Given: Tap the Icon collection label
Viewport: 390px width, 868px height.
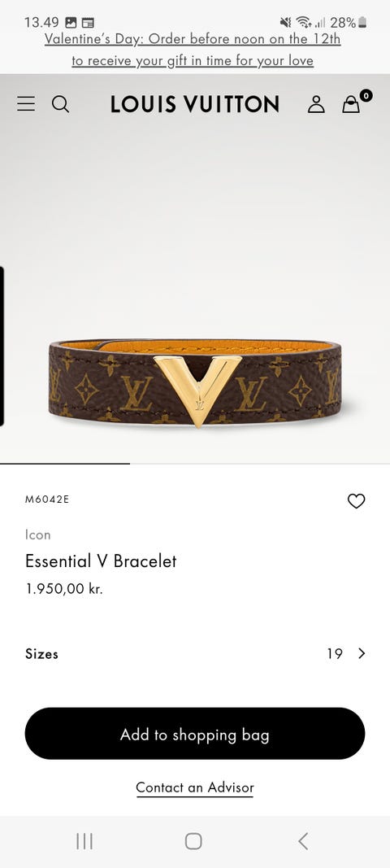Looking at the screenshot, I should point(37,534).
